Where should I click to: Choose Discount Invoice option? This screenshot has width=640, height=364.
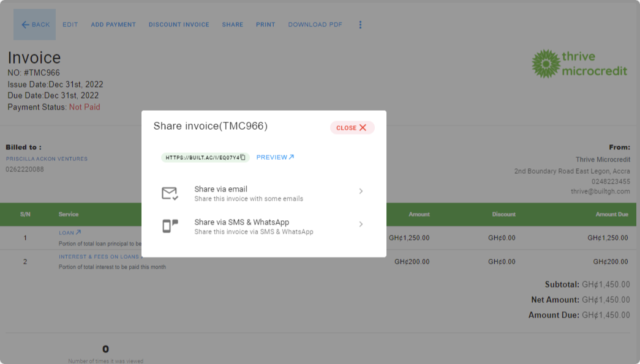tap(179, 24)
